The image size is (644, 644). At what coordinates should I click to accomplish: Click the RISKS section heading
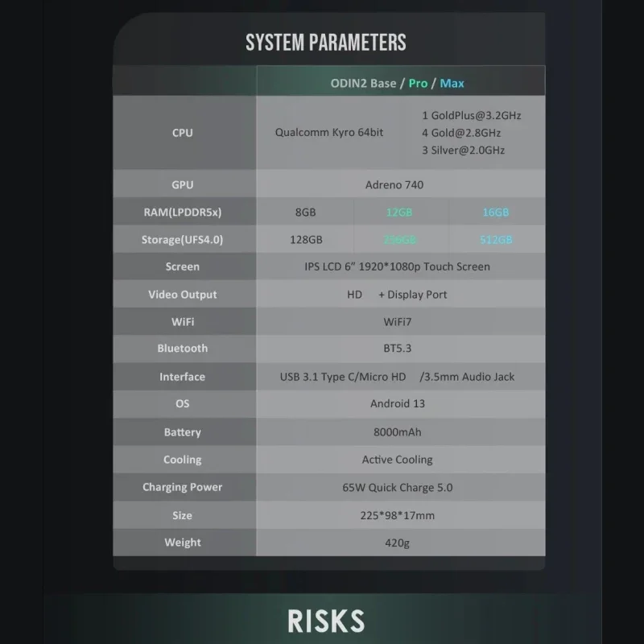click(325, 621)
